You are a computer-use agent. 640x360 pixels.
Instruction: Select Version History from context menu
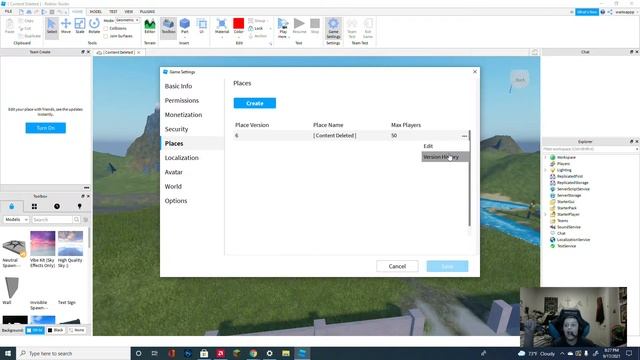click(445, 157)
